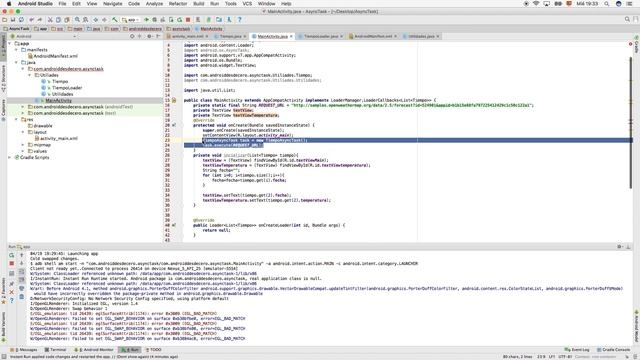Switch to the AndroidManifest.xml editor tab
Viewport: 640px width, 360px height.
[373, 36]
